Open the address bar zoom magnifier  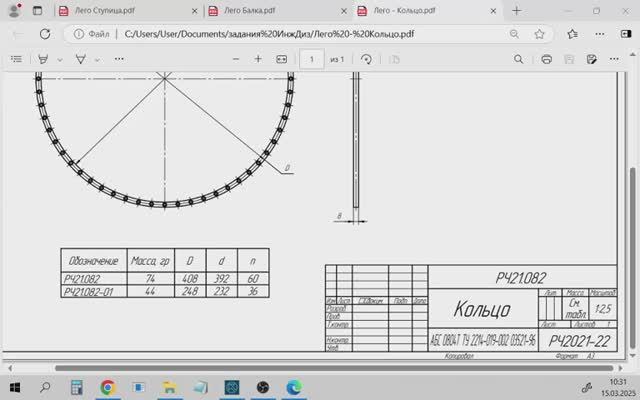(514, 34)
